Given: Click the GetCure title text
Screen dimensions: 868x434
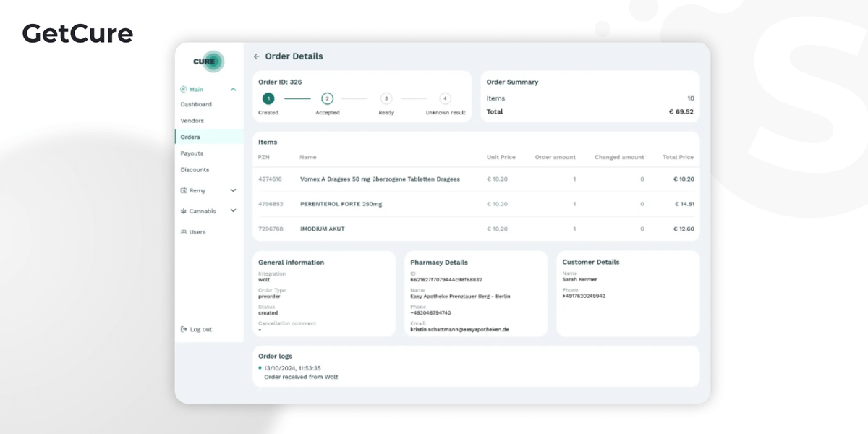Looking at the screenshot, I should (77, 33).
